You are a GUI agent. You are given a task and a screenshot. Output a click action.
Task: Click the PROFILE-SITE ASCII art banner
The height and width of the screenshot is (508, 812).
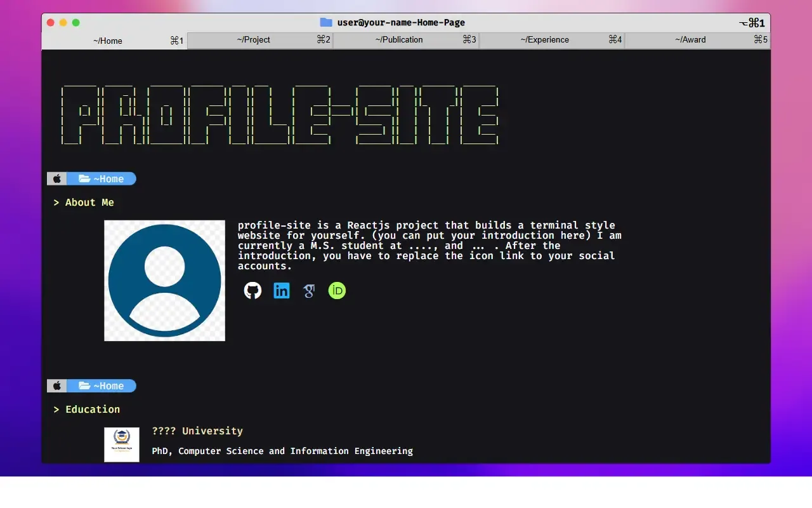(280, 114)
